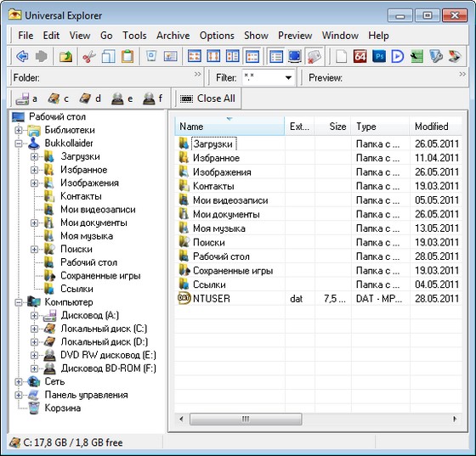Click the horizontal scrollbar thumb

point(246,419)
